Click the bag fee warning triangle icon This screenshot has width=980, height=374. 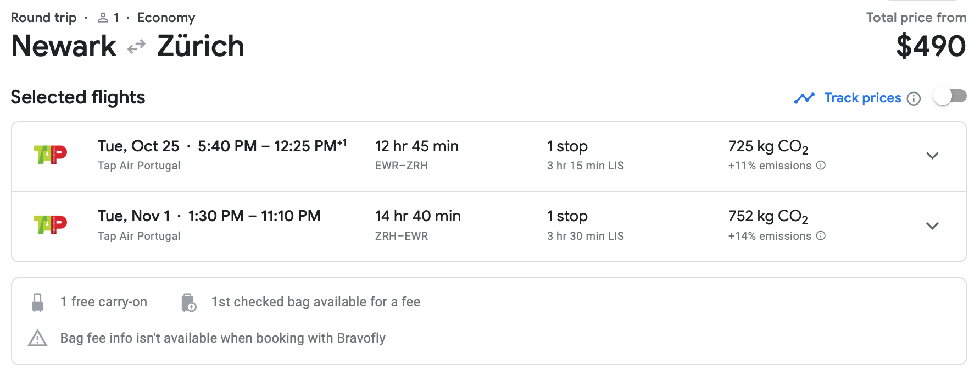click(x=37, y=338)
